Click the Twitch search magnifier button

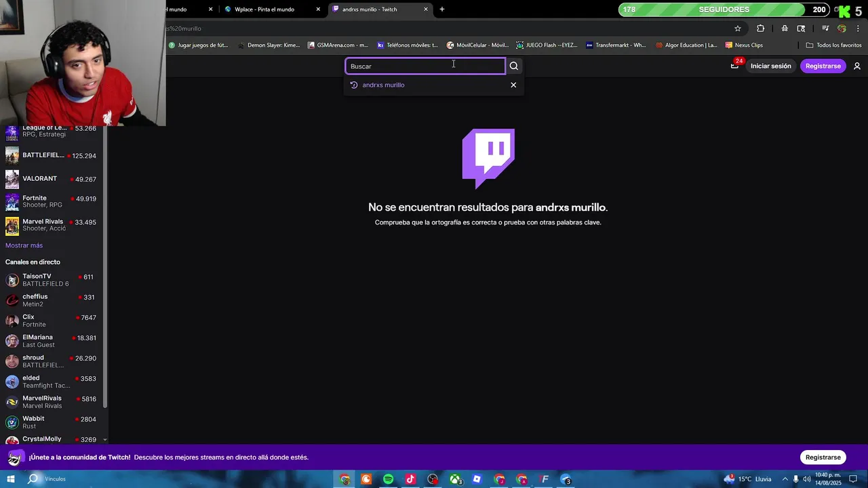[514, 66]
